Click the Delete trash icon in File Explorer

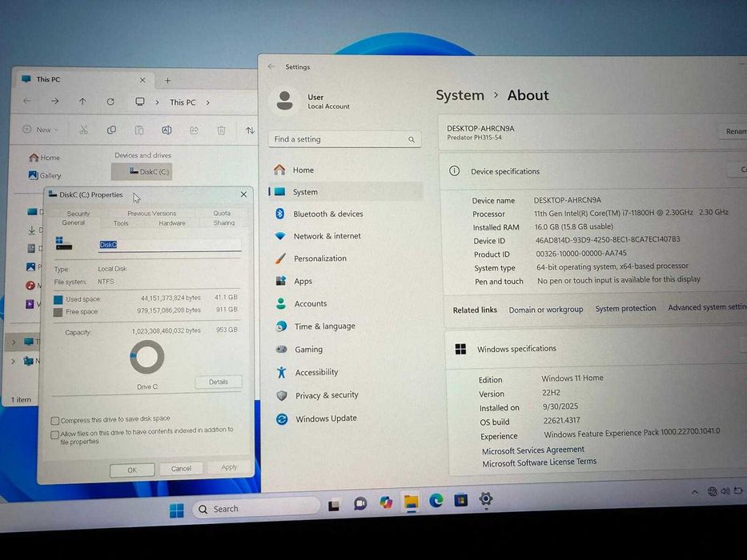coord(221,130)
